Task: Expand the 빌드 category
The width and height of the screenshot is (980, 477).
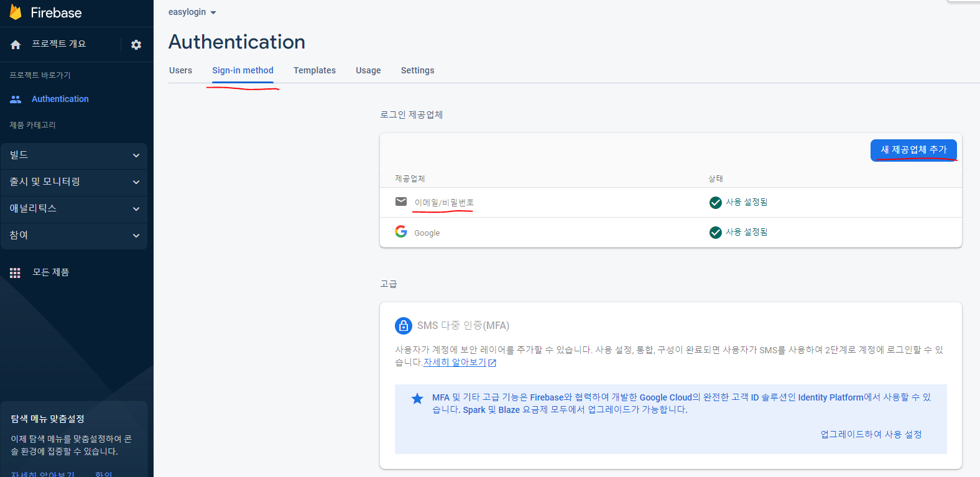Action: pos(73,155)
